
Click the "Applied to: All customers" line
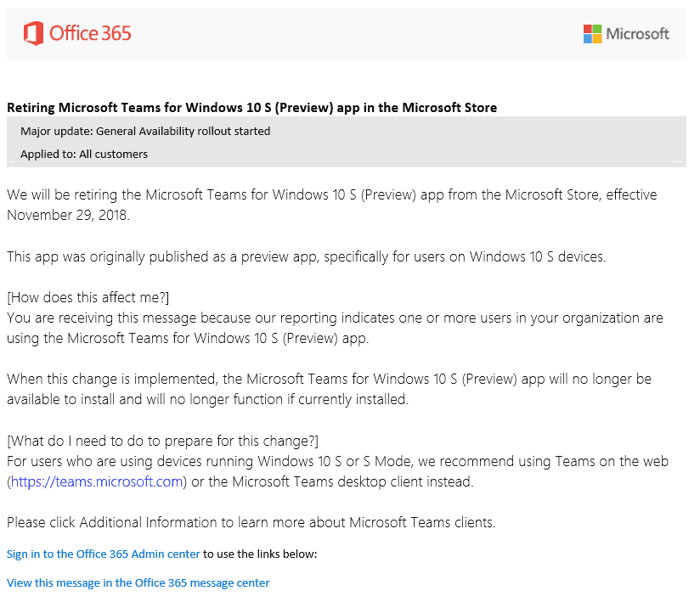(84, 155)
